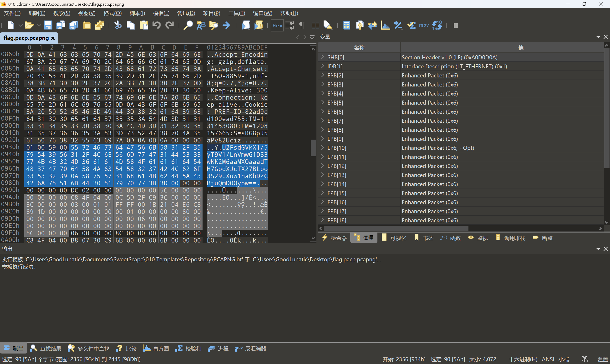Expand the open file dropdown arrow
This screenshot has height=364, width=610.
(x=39, y=25)
